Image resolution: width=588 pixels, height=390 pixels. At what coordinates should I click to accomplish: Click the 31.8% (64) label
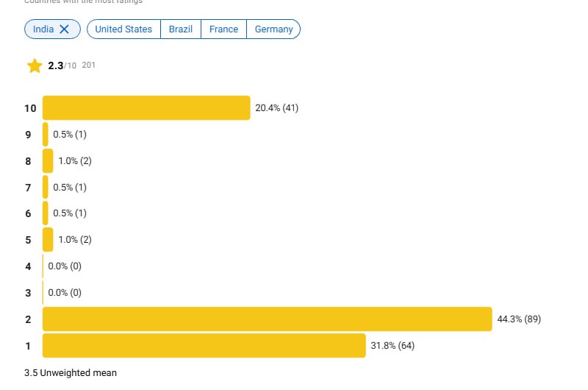click(x=392, y=345)
